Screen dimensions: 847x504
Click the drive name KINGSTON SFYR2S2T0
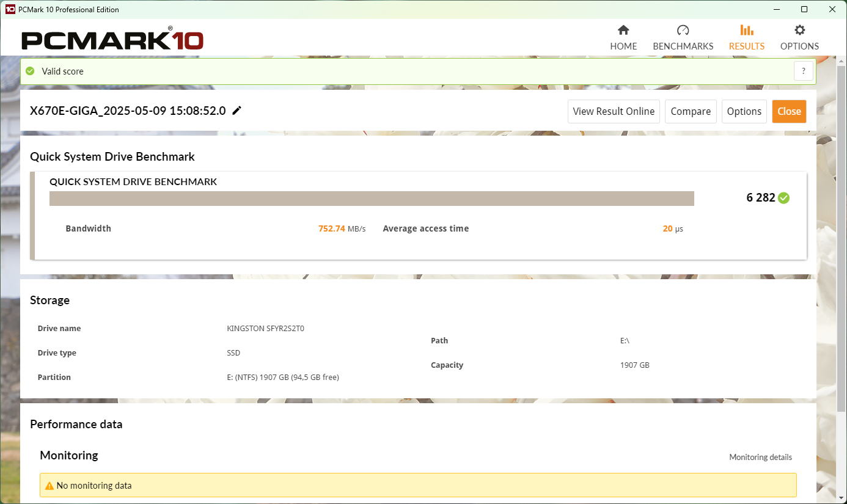(x=265, y=329)
